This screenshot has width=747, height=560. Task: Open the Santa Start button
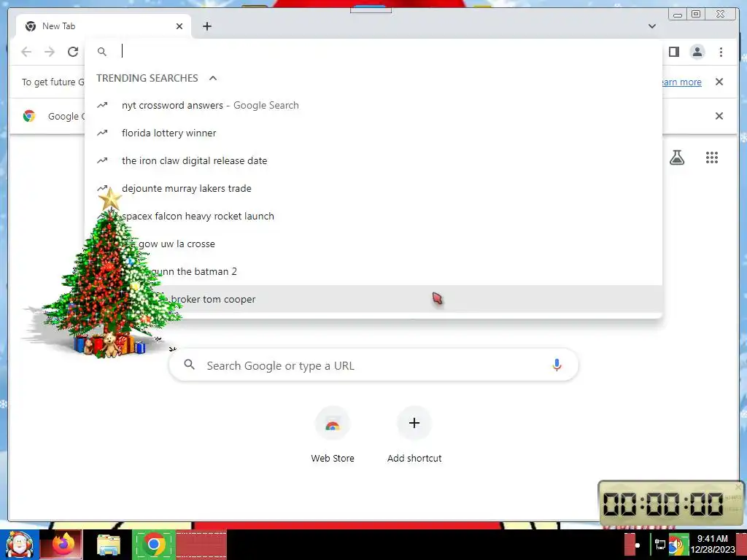(19, 545)
